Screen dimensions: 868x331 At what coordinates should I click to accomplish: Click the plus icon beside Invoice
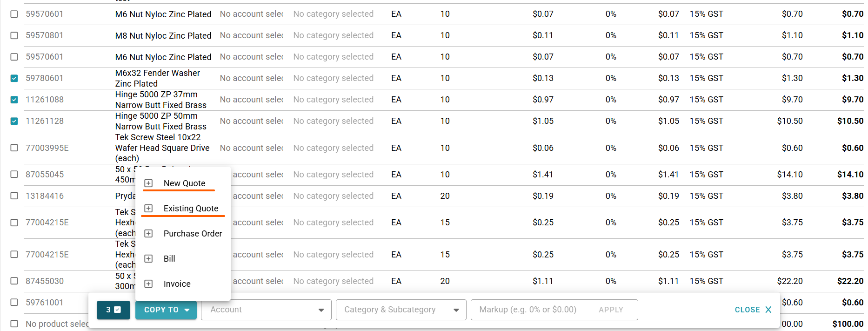click(x=148, y=284)
